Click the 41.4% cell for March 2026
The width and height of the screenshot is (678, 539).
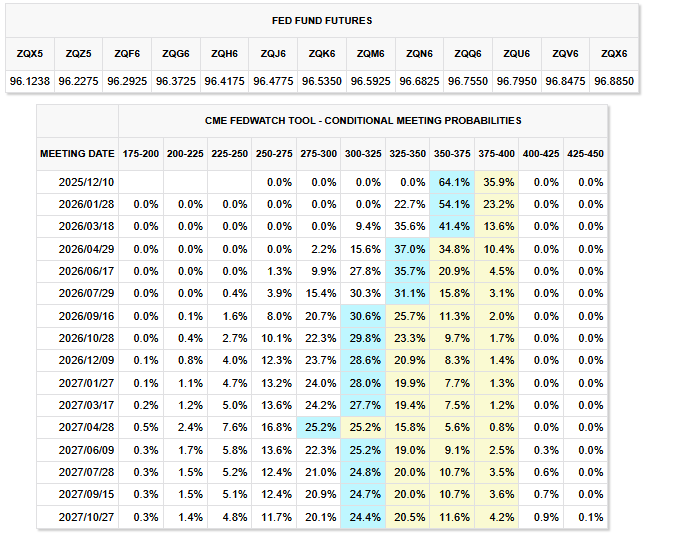tap(454, 226)
